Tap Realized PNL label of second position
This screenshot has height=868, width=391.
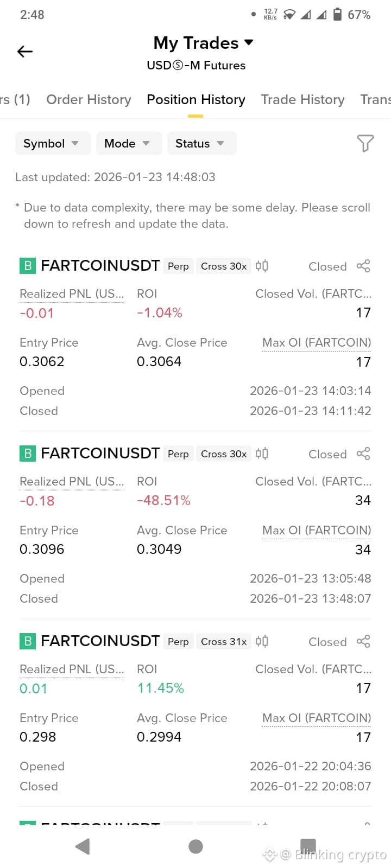[x=72, y=482]
